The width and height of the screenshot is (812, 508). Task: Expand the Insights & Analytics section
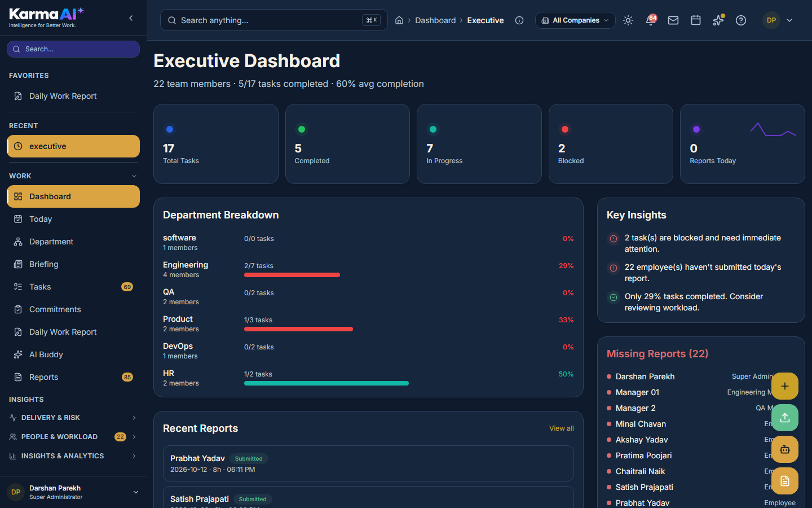point(73,456)
